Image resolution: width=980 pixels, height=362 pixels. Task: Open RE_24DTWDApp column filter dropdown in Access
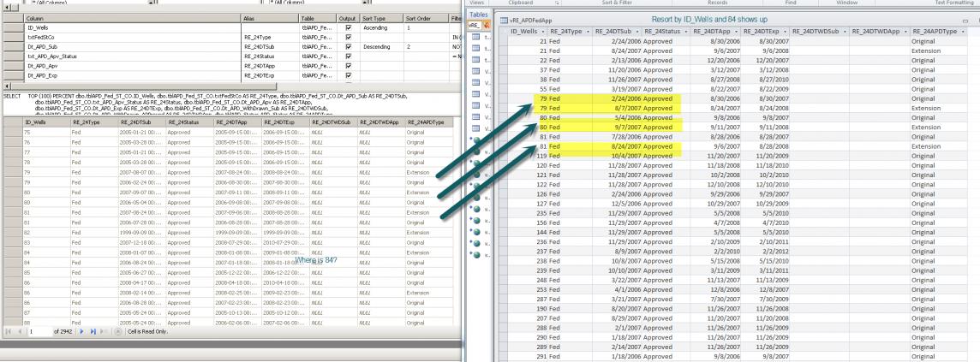coord(904,31)
